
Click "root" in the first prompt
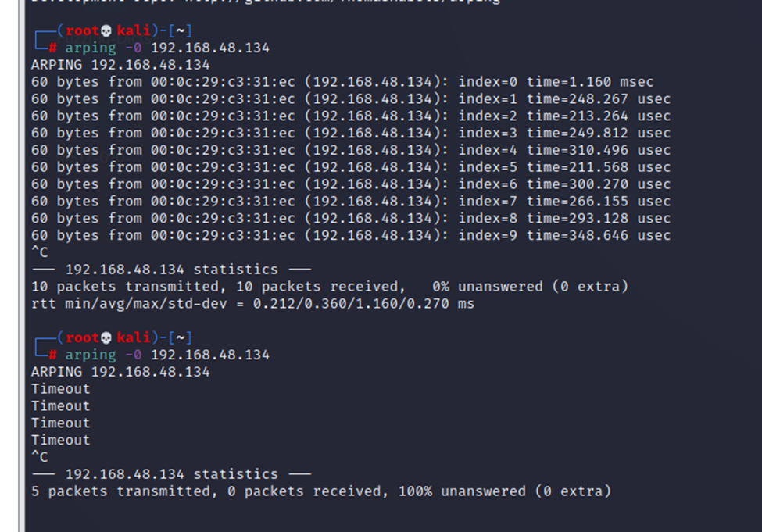82,31
